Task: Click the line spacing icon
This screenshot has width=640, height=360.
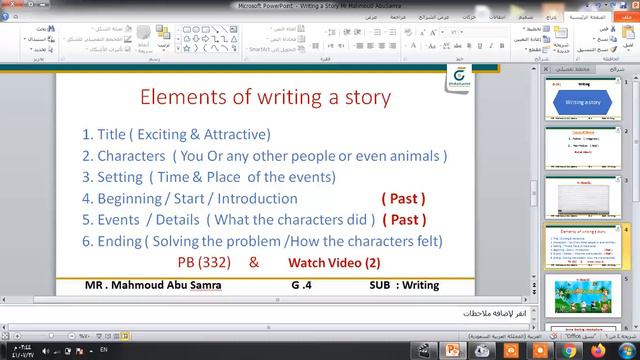Action: (x=331, y=32)
